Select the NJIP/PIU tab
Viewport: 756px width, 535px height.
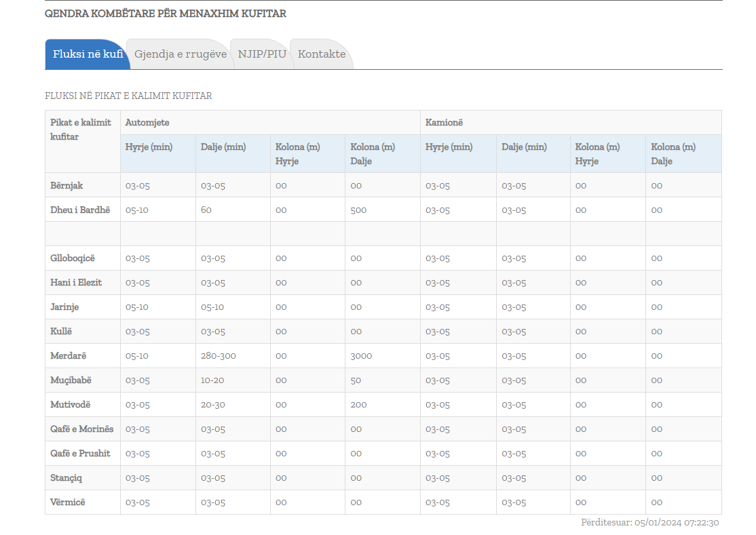point(262,54)
